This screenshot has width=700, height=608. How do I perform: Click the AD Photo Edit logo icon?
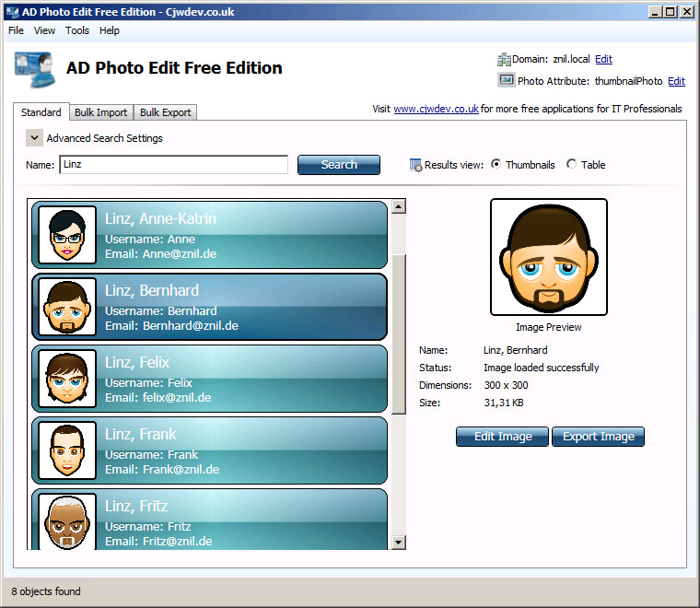pyautogui.click(x=35, y=69)
